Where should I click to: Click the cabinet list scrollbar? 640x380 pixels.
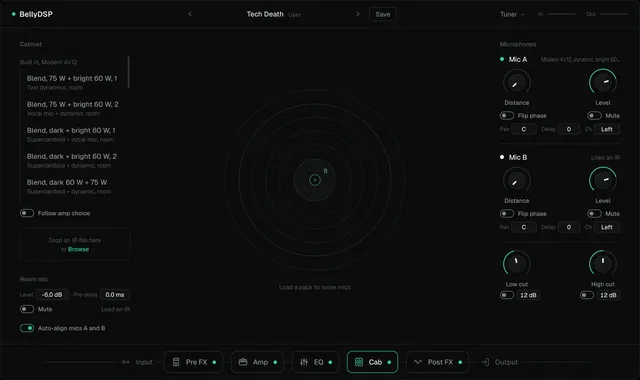coord(129,72)
